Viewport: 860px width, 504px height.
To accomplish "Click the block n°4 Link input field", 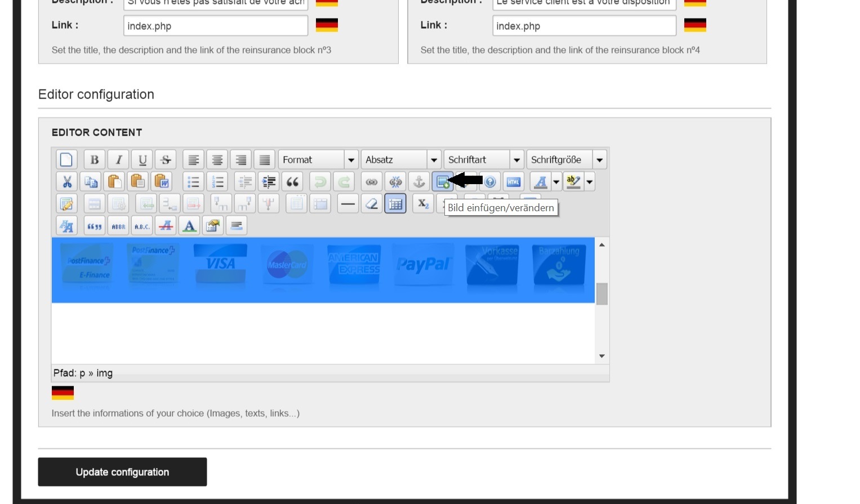I will pos(585,26).
